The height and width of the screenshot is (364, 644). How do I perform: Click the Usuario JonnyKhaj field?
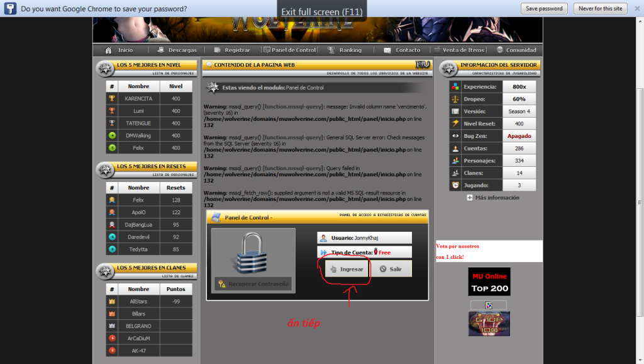364,237
